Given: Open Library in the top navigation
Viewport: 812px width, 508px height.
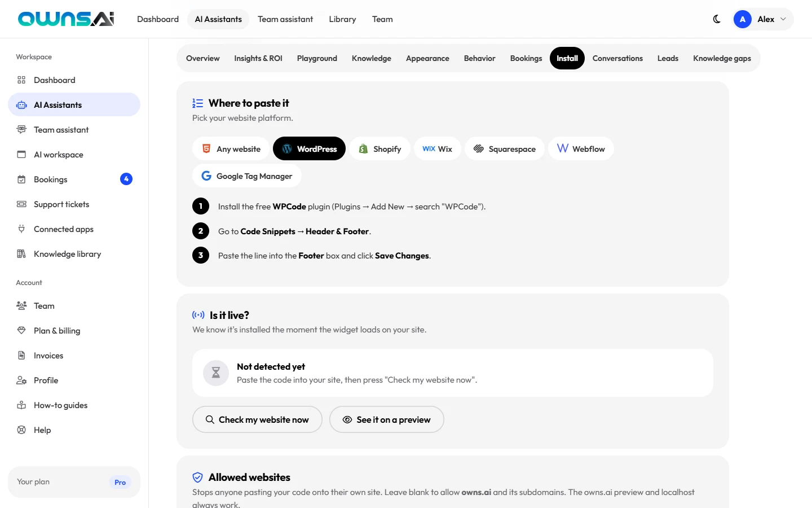Looking at the screenshot, I should pos(342,19).
